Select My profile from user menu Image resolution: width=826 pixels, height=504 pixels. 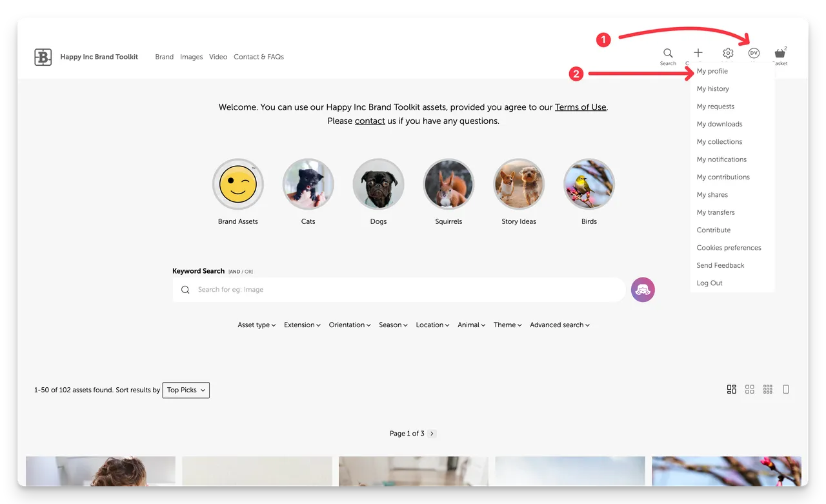[x=712, y=71]
